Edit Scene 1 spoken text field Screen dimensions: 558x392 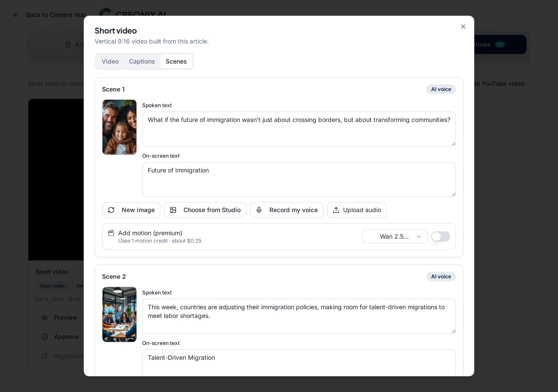(x=299, y=129)
